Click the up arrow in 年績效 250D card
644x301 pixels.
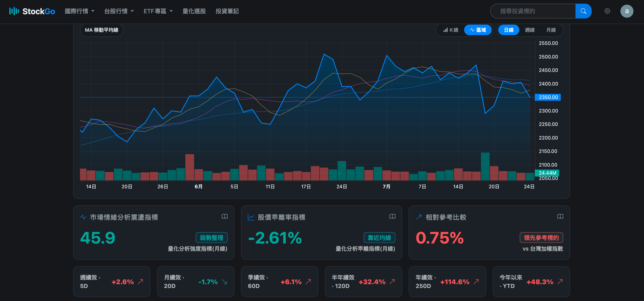(x=476, y=282)
